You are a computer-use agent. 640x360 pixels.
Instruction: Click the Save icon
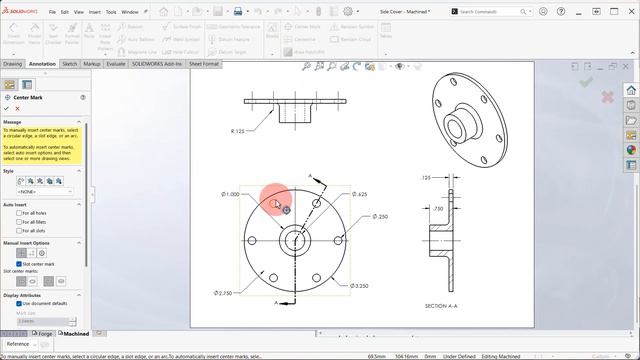(218, 12)
